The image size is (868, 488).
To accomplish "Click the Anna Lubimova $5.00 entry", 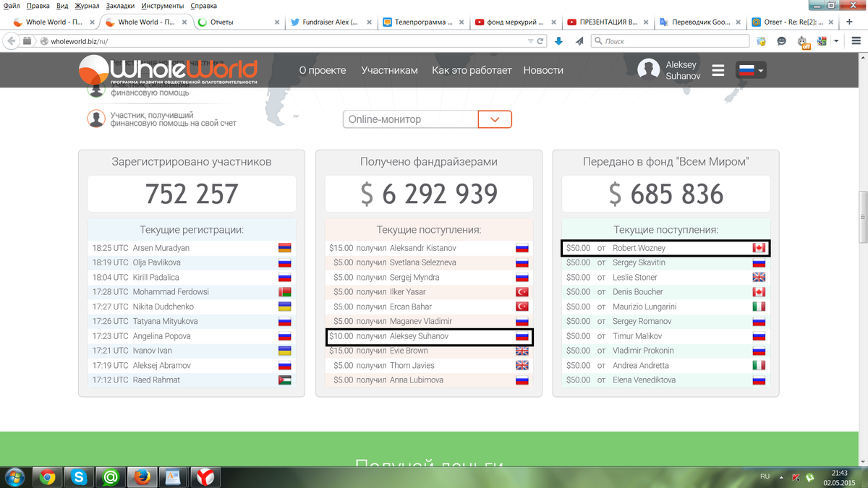I will pos(429,380).
